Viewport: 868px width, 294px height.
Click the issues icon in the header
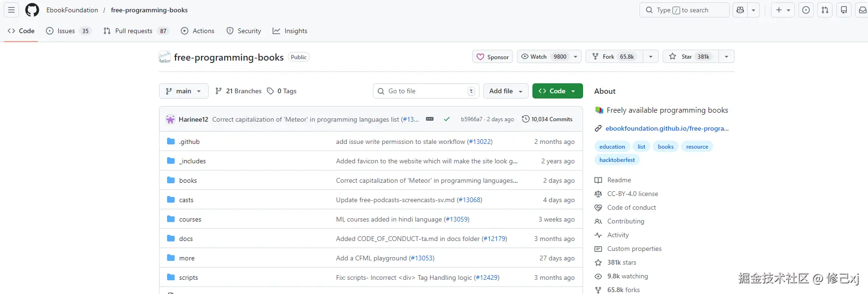pos(806,10)
